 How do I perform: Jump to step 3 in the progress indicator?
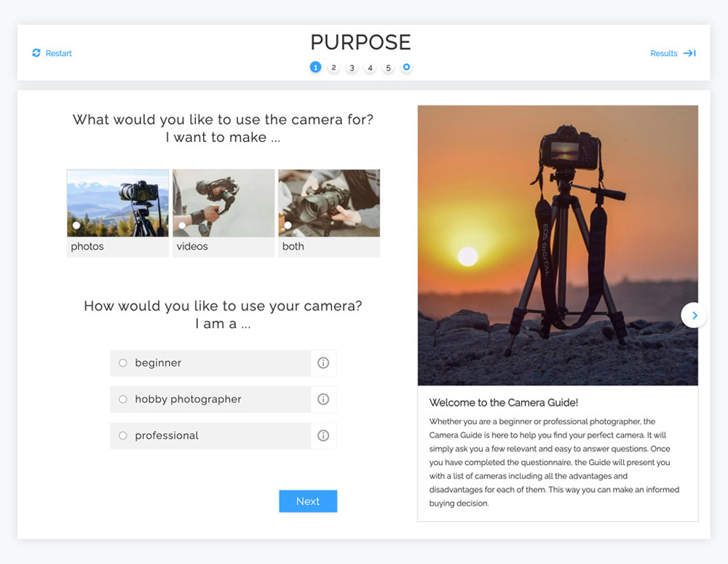click(352, 68)
